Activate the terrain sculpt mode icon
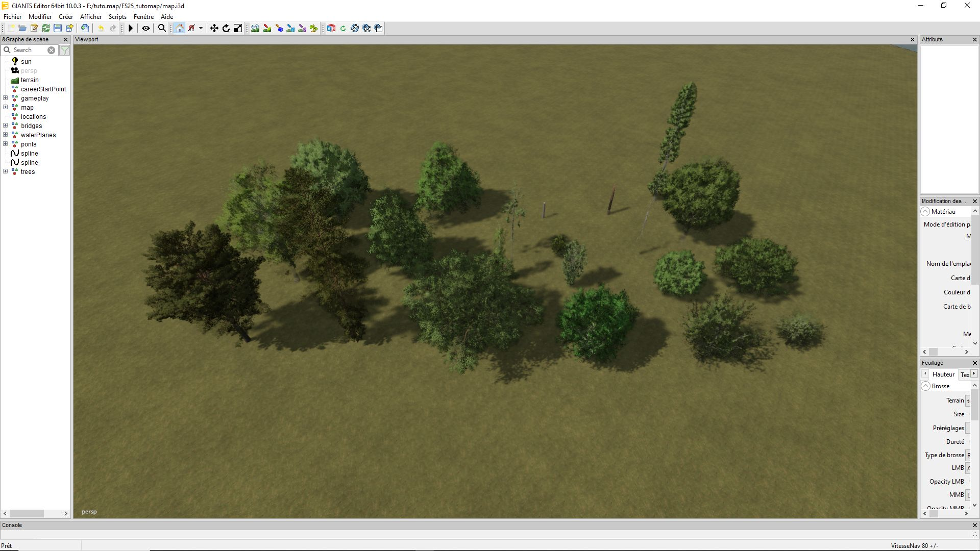This screenshot has height=551, width=980. pos(255,28)
